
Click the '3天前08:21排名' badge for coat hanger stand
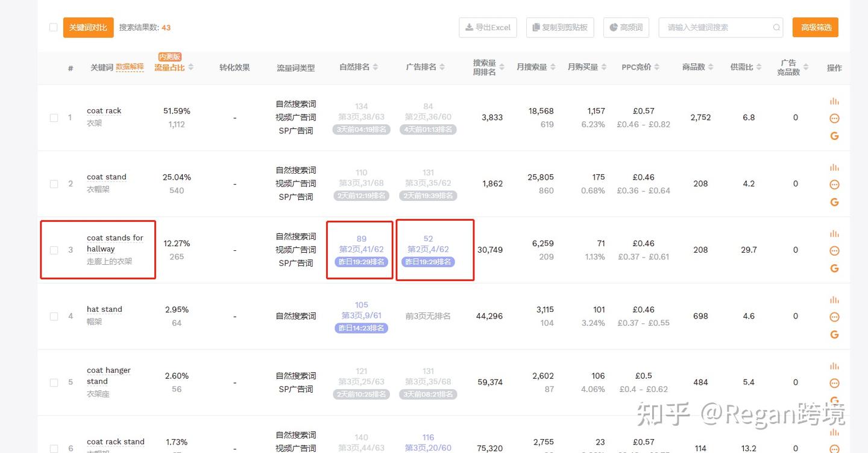click(x=429, y=394)
